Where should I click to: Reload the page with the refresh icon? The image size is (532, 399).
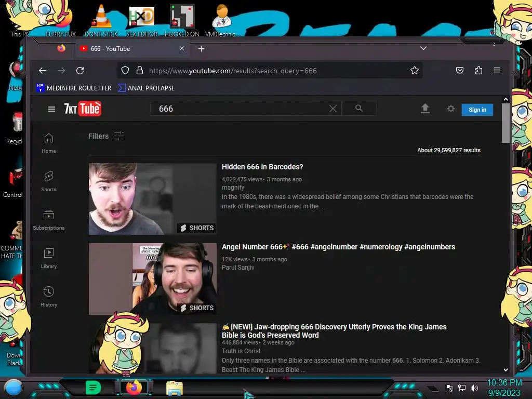[80, 71]
